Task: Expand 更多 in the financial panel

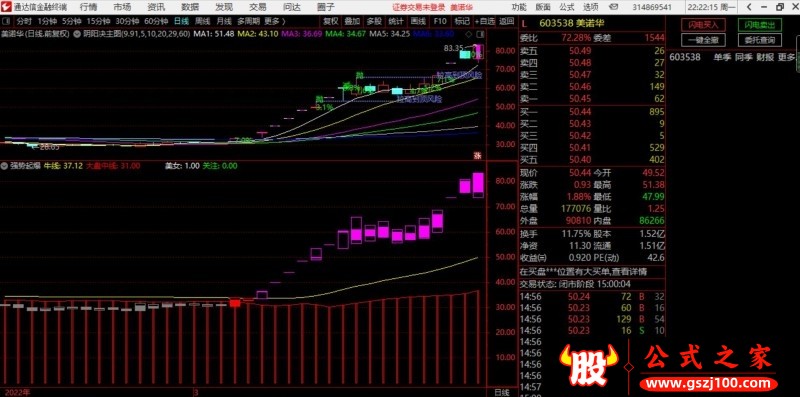Action: (x=787, y=57)
